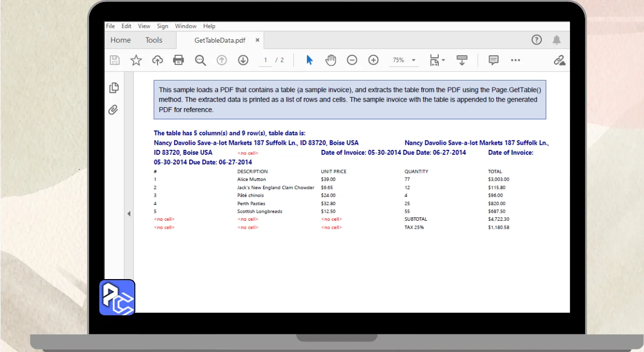The height and width of the screenshot is (352, 644).
Task: Click the page number input field
Action: pyautogui.click(x=266, y=60)
